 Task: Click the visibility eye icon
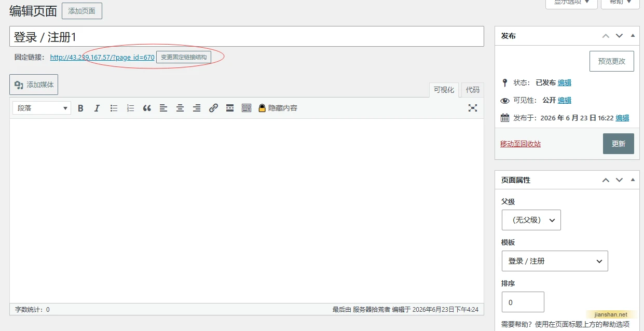pyautogui.click(x=505, y=101)
